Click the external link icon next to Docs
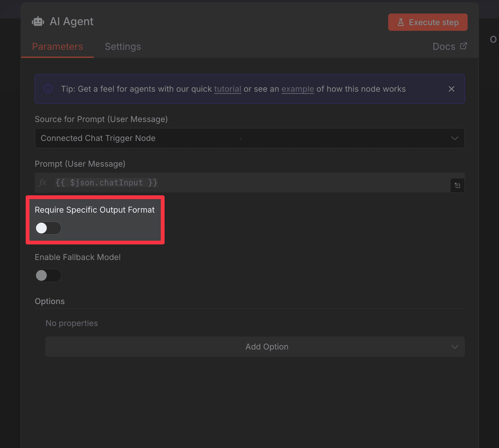The image size is (499, 448). coord(463,46)
